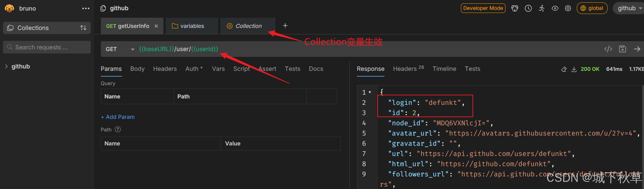Switch to the variables folder tab
The image size is (644, 189).
point(192,26)
